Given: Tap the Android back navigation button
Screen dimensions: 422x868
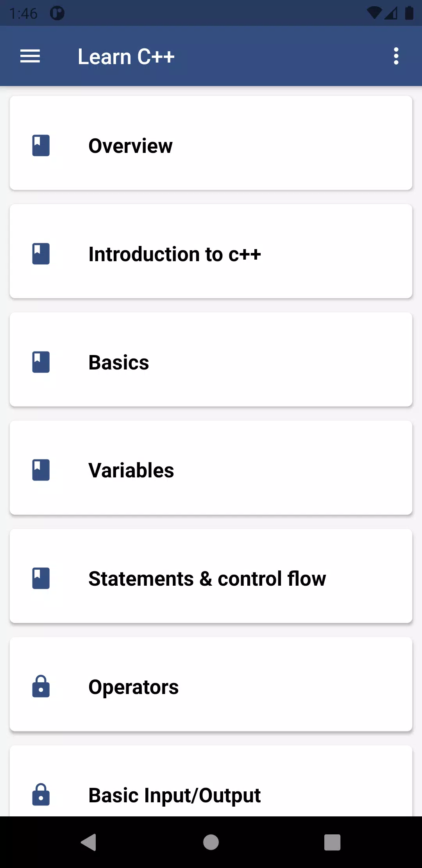Looking at the screenshot, I should coord(89,842).
